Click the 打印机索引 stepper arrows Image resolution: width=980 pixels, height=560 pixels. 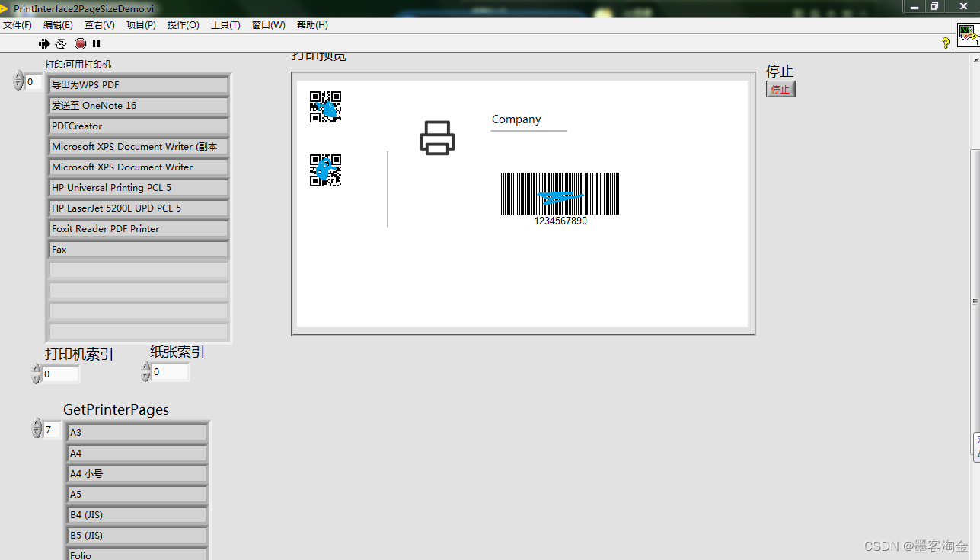[x=37, y=374]
